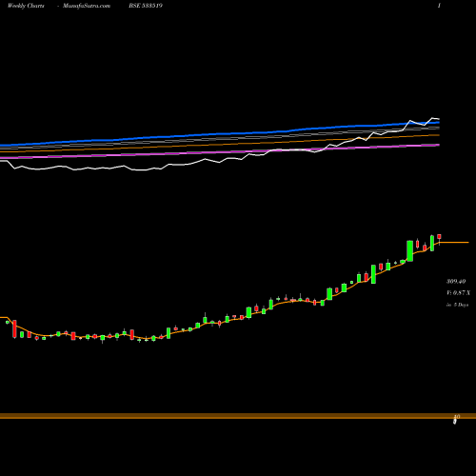Click the "in 5 Days" label
Viewport: 476px width, 476px height.
457,305
